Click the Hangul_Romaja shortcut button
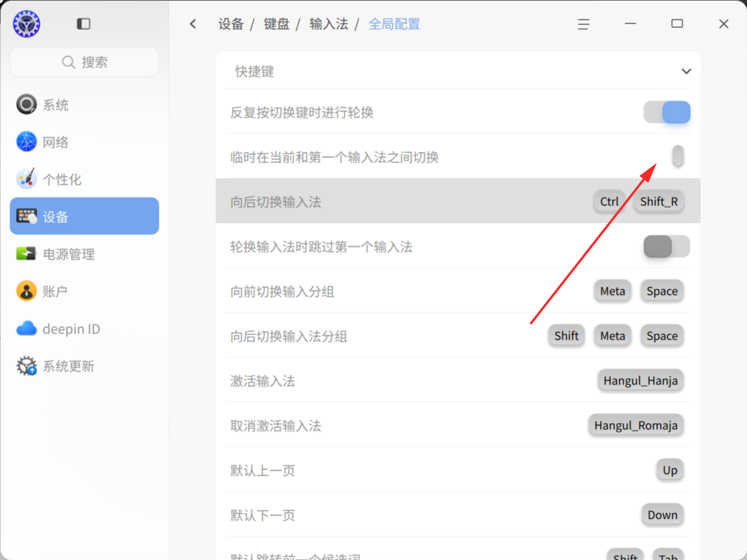 (x=636, y=426)
